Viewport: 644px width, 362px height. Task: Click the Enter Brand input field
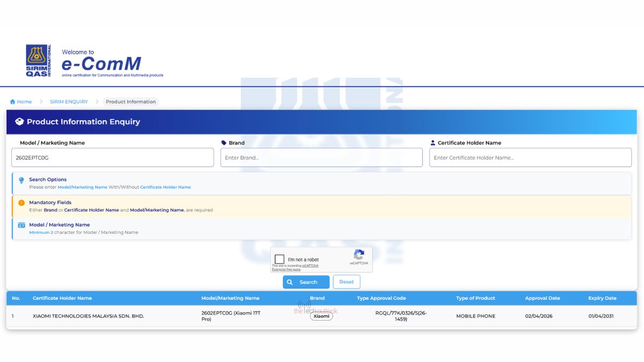(x=321, y=158)
